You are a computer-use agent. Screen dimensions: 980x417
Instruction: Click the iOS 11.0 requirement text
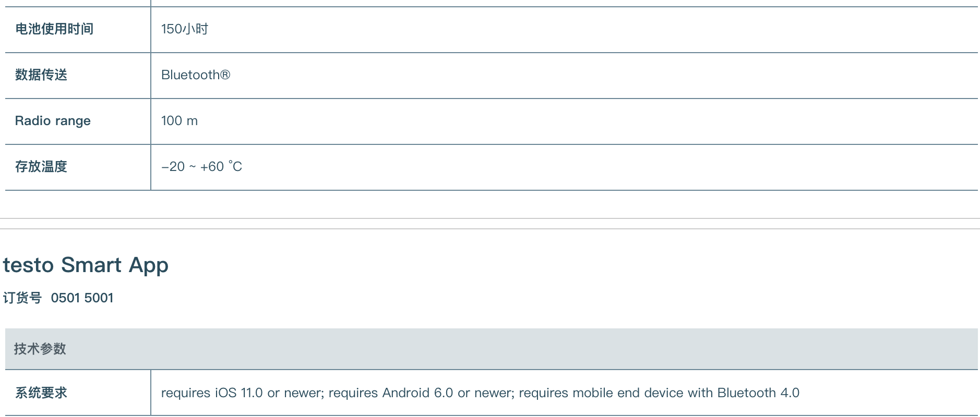(x=239, y=393)
